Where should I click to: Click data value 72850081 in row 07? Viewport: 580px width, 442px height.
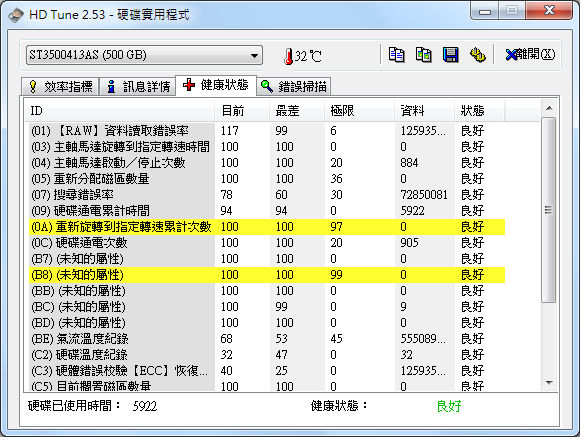(x=424, y=195)
